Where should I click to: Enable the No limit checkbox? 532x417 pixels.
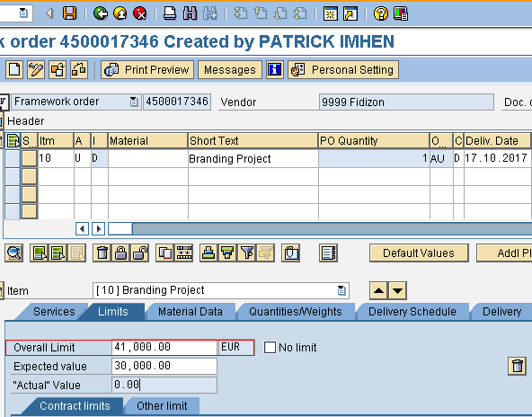(270, 348)
